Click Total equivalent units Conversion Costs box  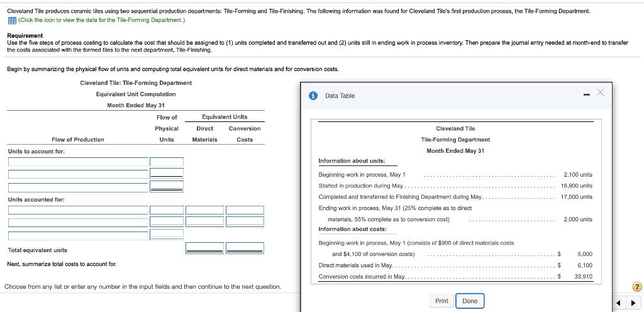coord(245,248)
